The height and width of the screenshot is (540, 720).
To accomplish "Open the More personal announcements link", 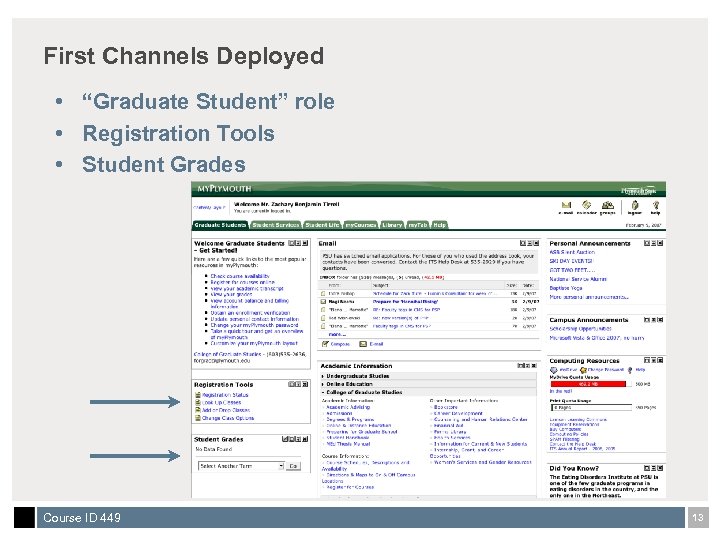I will tap(589, 297).
